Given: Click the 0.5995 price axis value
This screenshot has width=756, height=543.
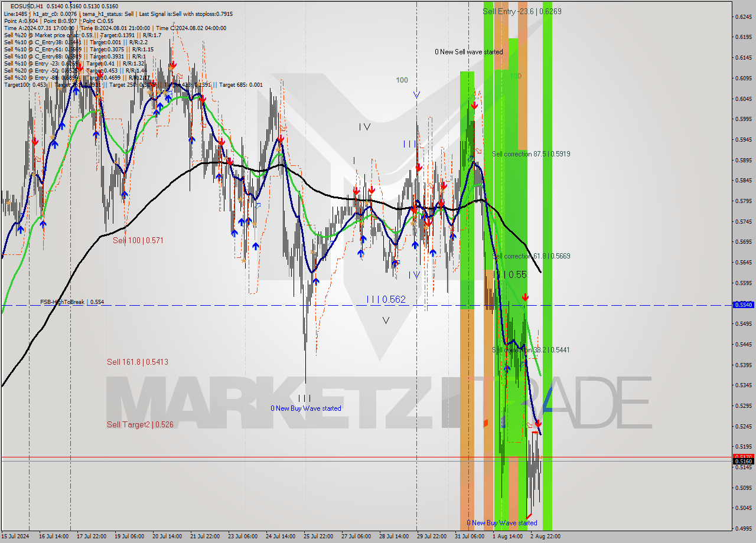Looking at the screenshot, I should (x=743, y=119).
